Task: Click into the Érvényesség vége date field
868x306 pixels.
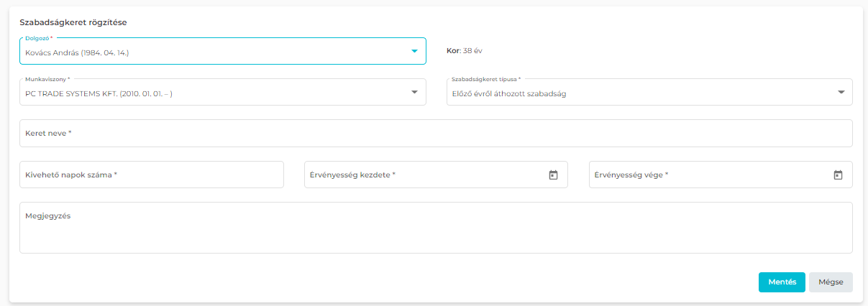Action: pyautogui.click(x=708, y=175)
